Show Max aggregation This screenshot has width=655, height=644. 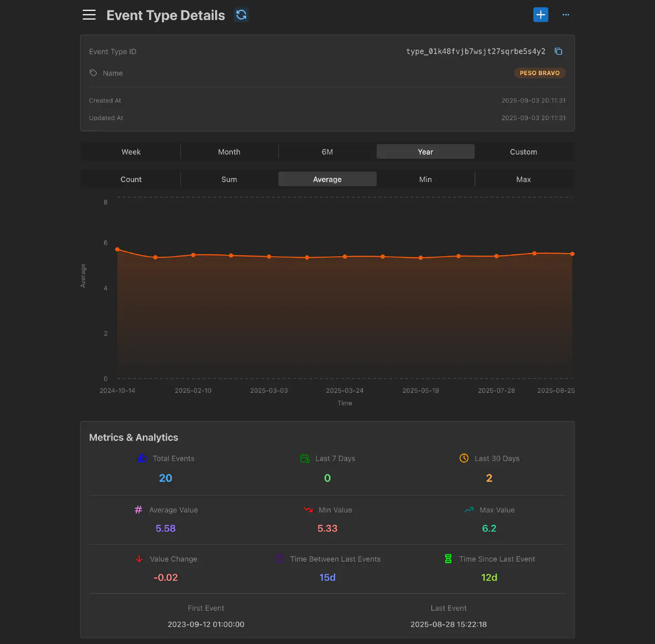[524, 179]
